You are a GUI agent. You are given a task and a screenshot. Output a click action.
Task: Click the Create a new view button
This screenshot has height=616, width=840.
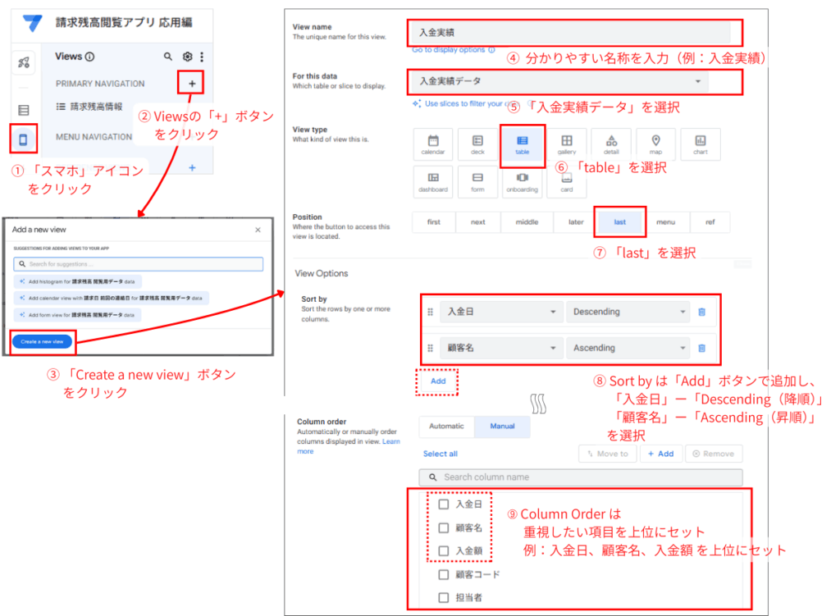(42, 341)
